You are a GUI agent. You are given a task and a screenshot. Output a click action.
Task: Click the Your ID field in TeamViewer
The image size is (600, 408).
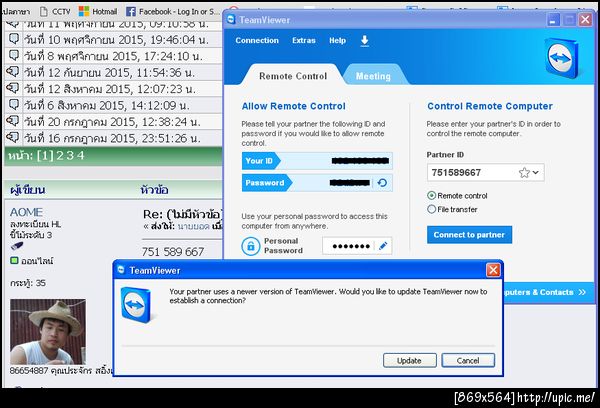tap(317, 161)
